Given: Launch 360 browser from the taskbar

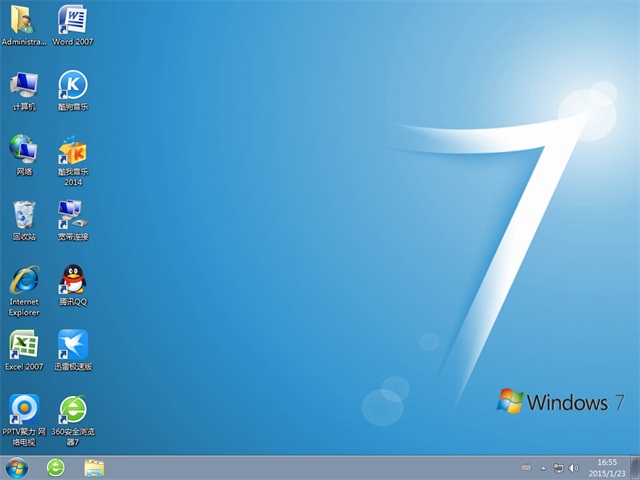Looking at the screenshot, I should [57, 467].
